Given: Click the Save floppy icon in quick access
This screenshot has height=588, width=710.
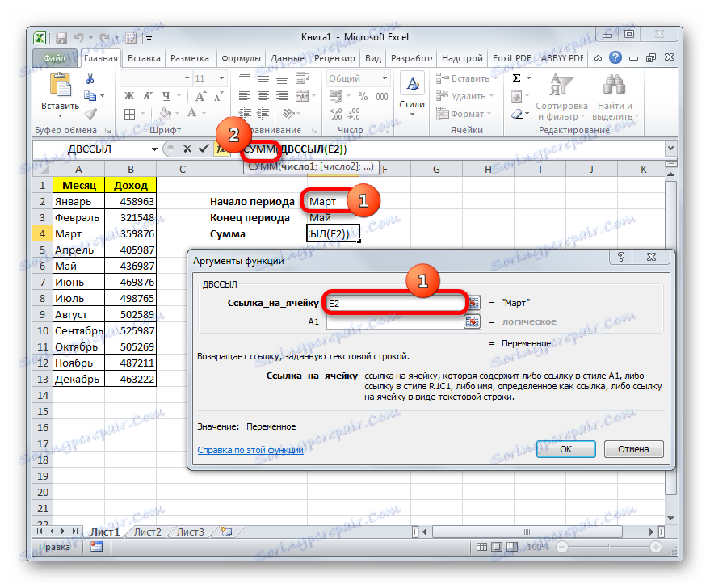Looking at the screenshot, I should pyautogui.click(x=61, y=38).
